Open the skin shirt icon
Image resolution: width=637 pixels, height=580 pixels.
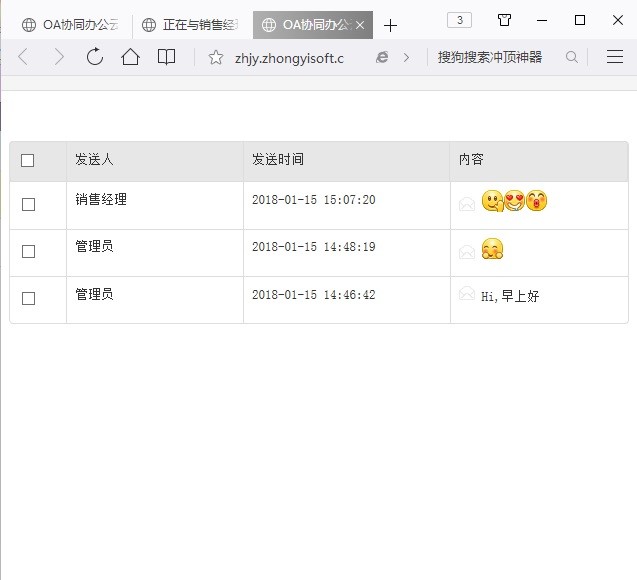[x=504, y=20]
